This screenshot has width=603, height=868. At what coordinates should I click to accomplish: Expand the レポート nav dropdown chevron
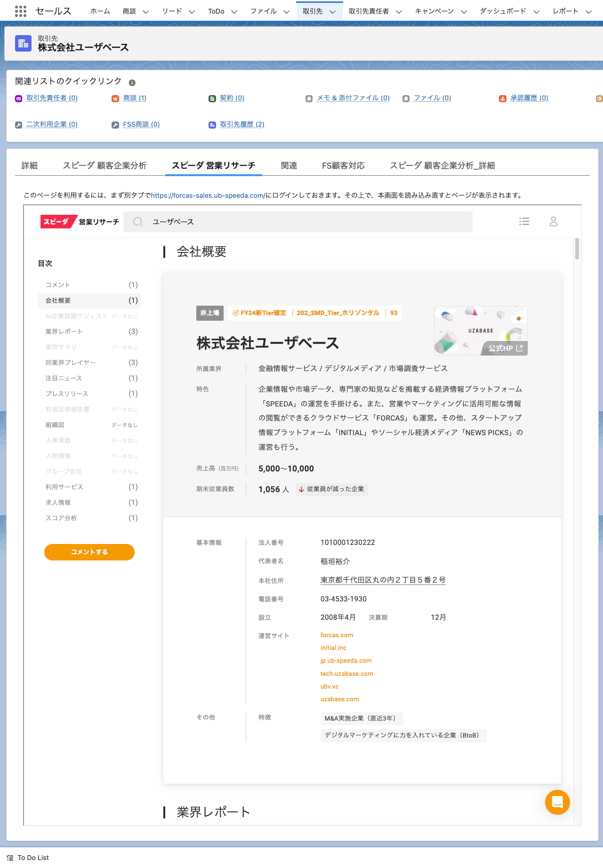click(x=588, y=12)
